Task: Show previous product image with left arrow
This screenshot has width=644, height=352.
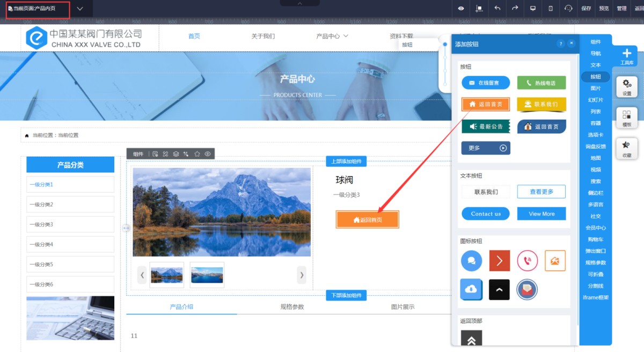Action: click(142, 275)
